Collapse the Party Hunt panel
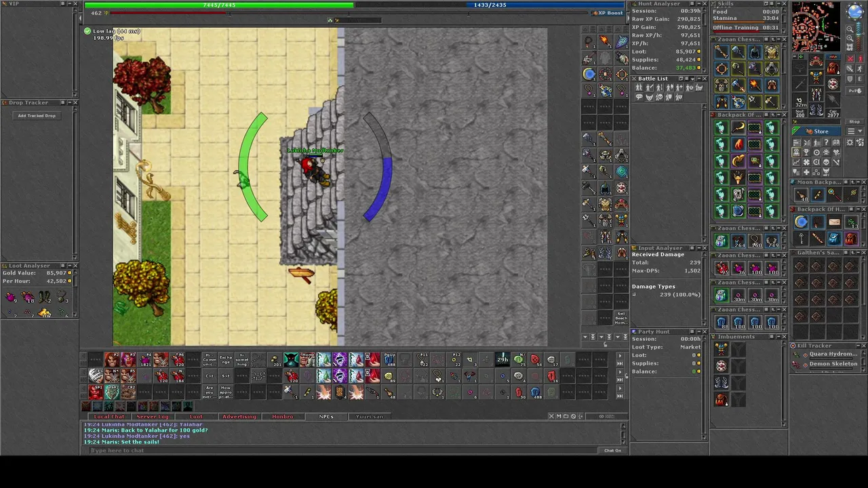Image resolution: width=868 pixels, height=488 pixels. (698, 332)
